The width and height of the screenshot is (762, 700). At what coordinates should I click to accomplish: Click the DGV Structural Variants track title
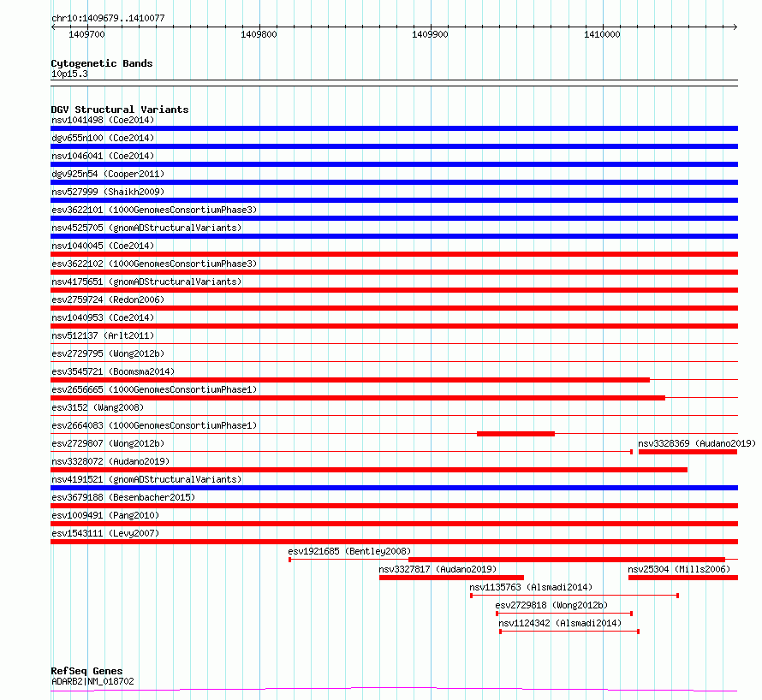click(x=120, y=110)
